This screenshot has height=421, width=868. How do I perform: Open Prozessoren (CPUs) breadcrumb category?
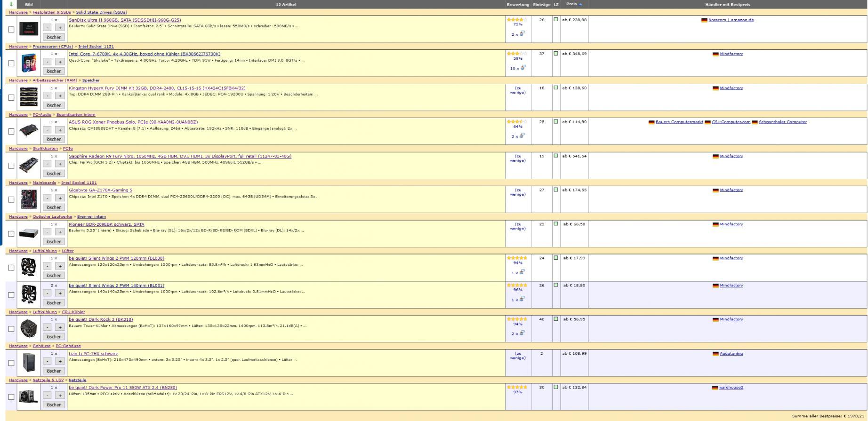click(x=53, y=47)
